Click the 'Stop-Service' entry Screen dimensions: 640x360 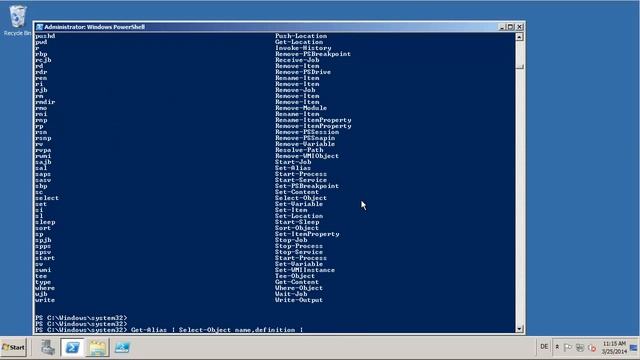tap(299, 252)
